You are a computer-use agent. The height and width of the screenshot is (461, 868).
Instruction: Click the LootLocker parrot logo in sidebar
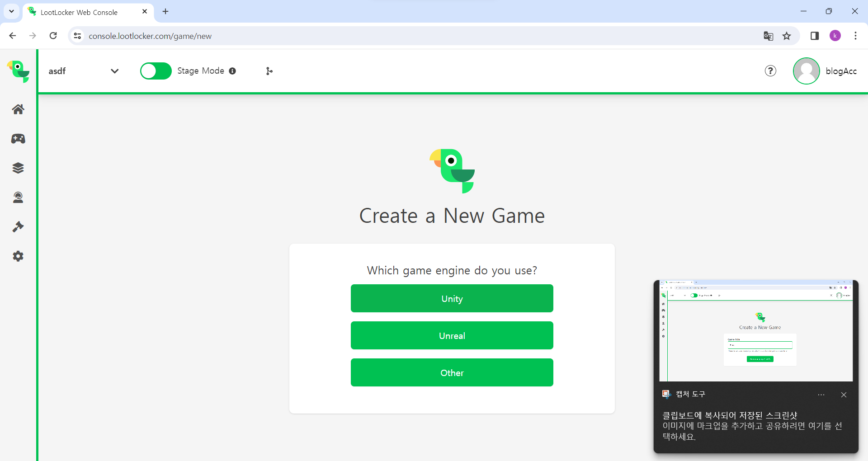point(18,71)
